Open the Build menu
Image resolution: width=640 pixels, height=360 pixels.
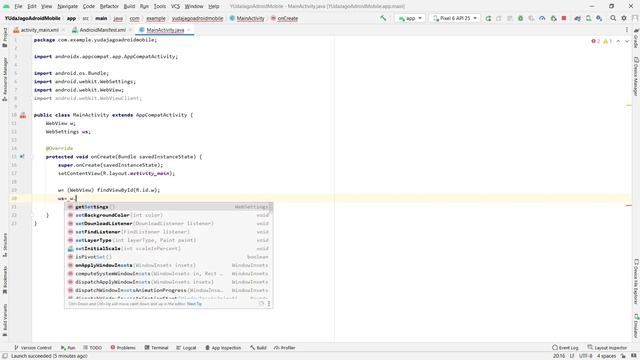pos(129,6)
